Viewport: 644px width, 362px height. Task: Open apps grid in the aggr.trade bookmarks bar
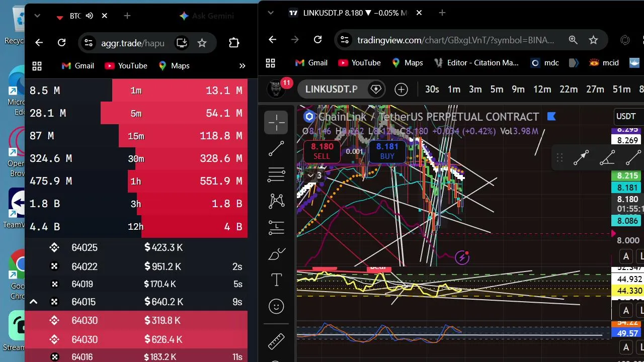pos(37,66)
